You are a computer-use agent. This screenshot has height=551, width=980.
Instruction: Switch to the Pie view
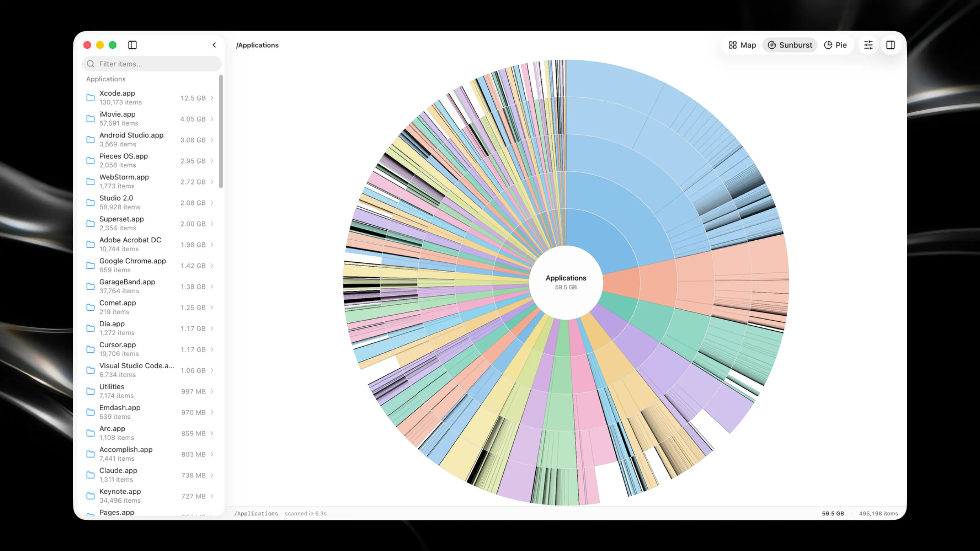(x=835, y=45)
